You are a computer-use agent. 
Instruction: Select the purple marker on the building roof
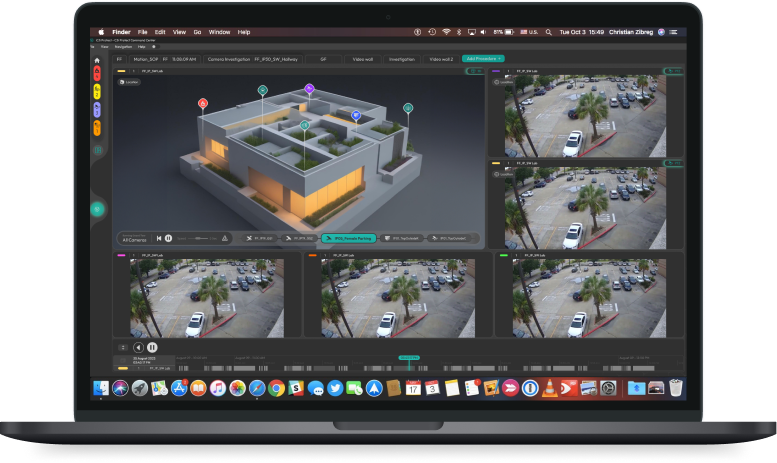pos(309,89)
